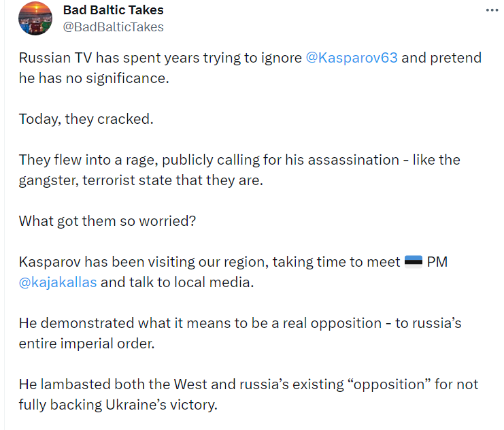Click the Estonian flag emoji
This screenshot has height=430, width=504.
pyautogui.click(x=414, y=263)
